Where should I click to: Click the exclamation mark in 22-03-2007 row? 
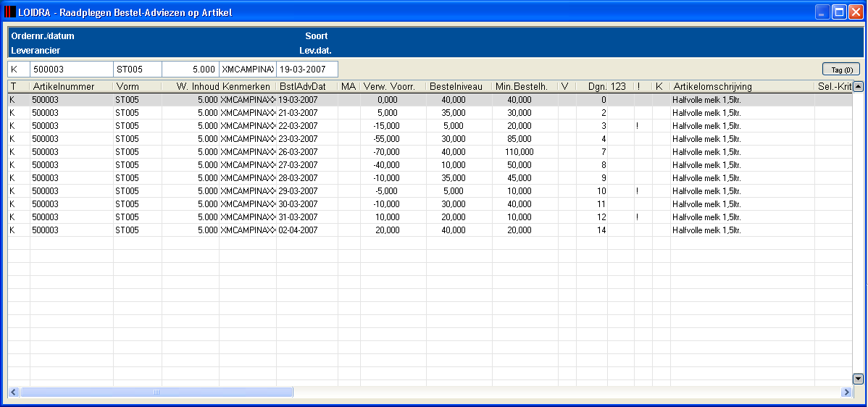(x=638, y=126)
